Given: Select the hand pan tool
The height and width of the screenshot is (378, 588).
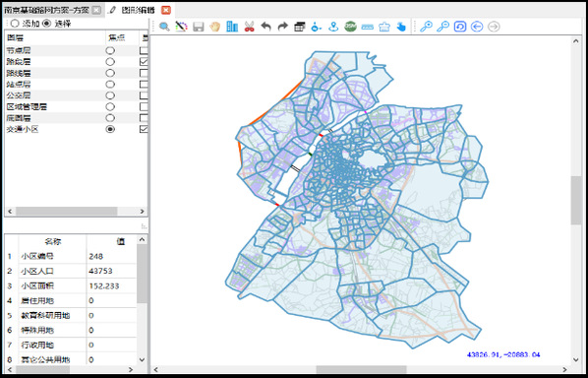Looking at the screenshot, I should [215, 27].
